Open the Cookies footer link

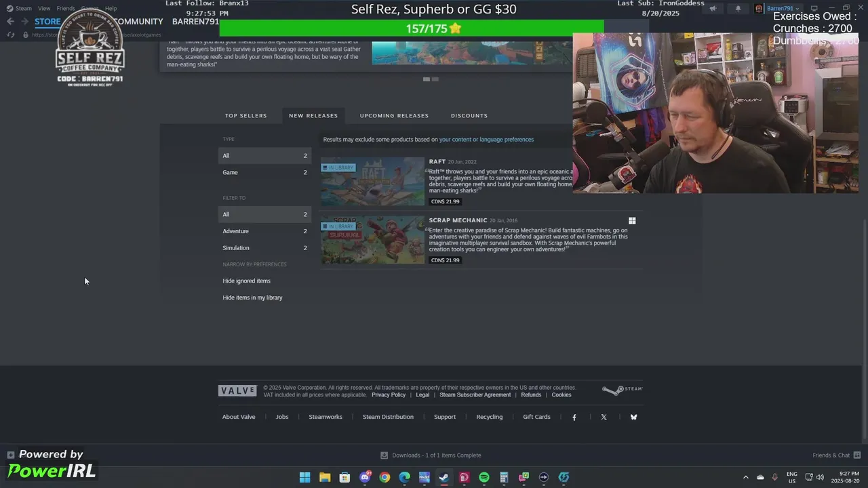tap(561, 395)
